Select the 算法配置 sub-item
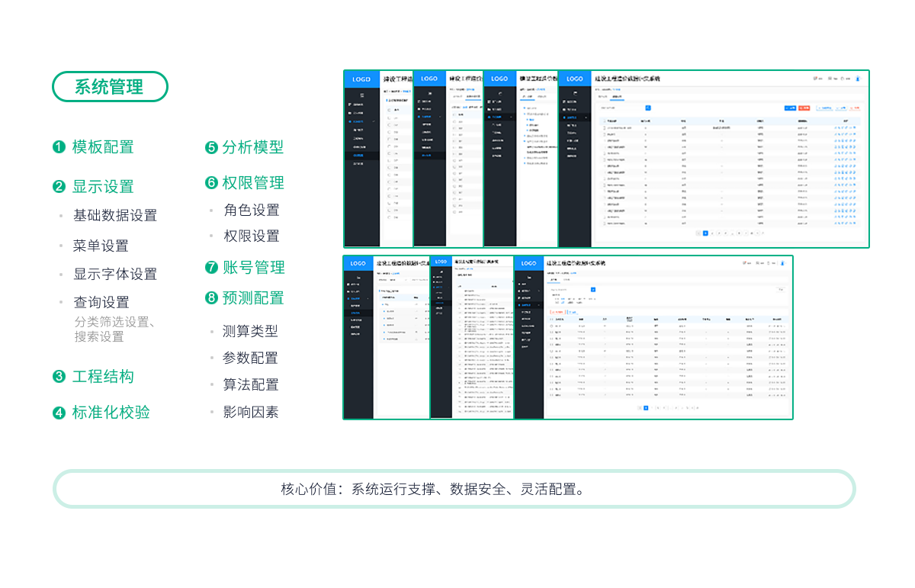 point(250,384)
